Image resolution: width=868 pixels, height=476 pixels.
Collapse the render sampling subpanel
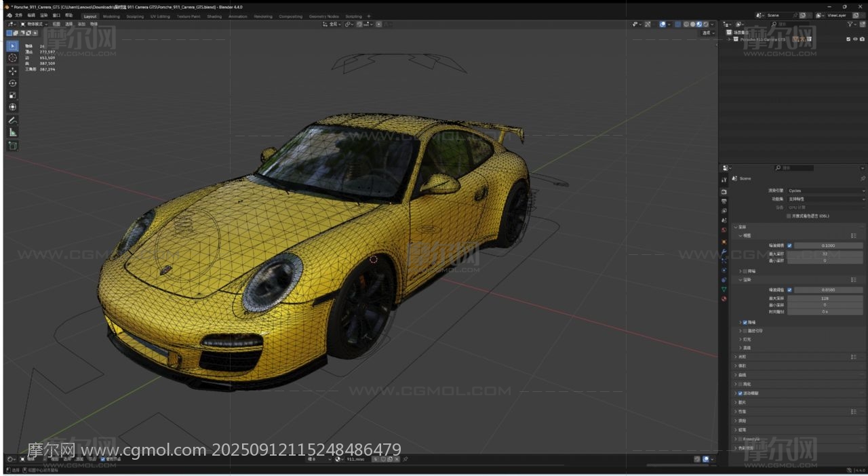(741, 279)
